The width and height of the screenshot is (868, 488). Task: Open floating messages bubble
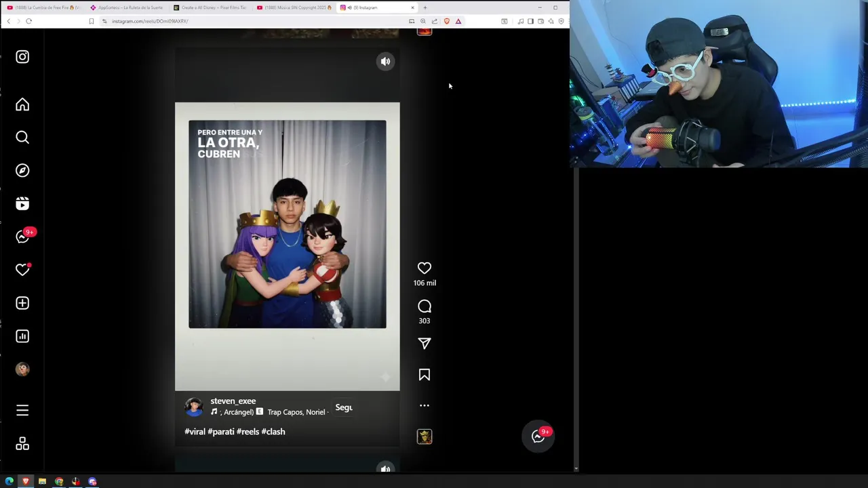click(538, 436)
